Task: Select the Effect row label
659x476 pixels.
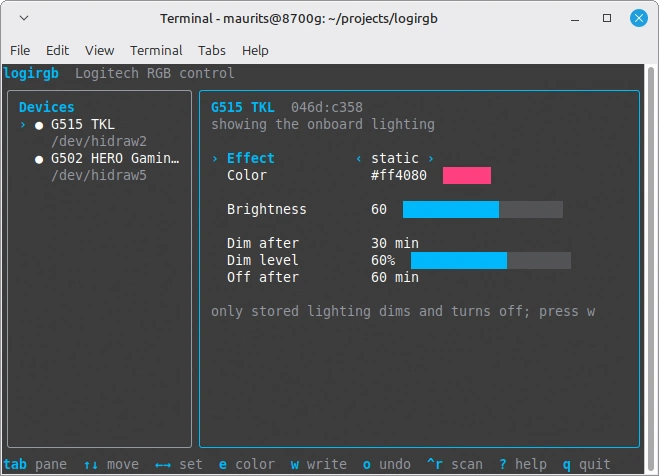Action: (250, 158)
